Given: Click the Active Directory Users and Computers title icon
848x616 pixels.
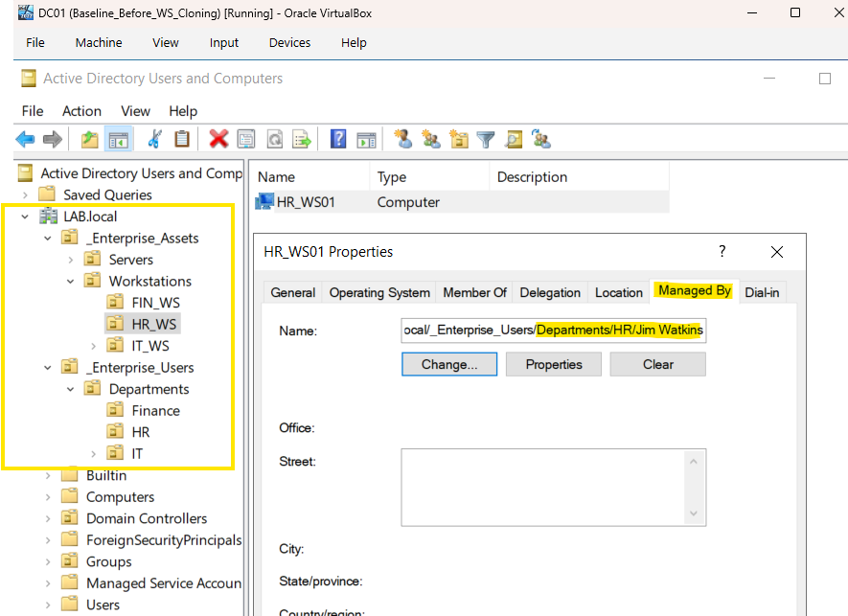Looking at the screenshot, I should pos(29,79).
